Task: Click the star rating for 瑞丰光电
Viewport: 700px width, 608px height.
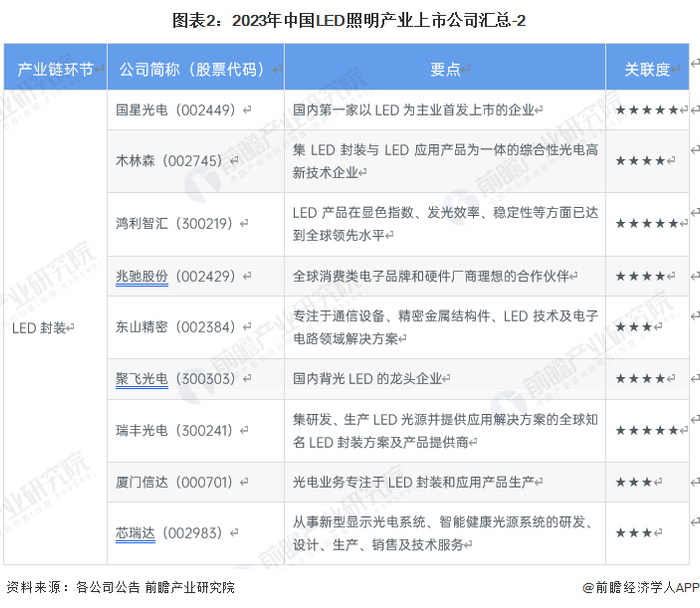Action: 647,431
